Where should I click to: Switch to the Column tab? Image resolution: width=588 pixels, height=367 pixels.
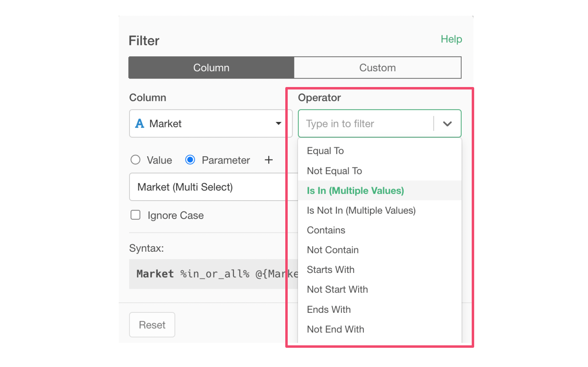[211, 68]
